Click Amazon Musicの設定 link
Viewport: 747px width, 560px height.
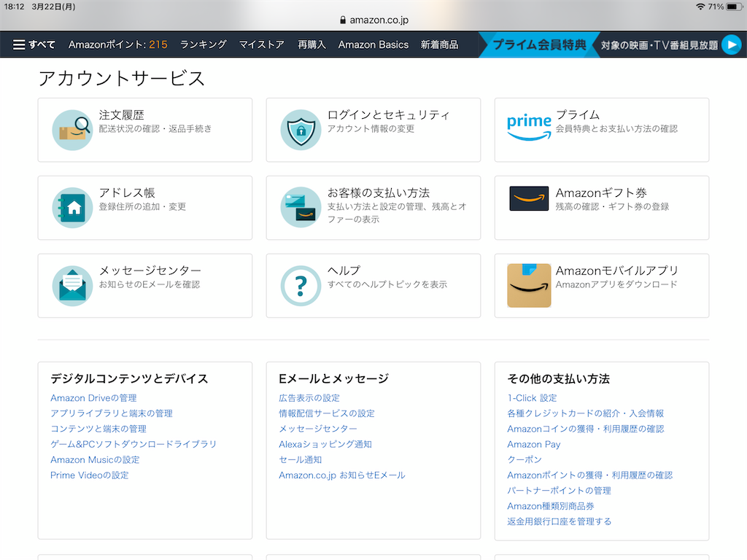[95, 459]
